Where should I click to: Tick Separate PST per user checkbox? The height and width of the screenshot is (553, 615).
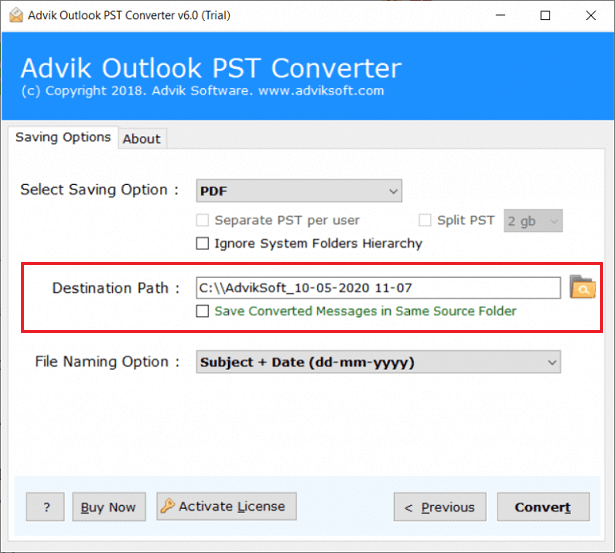click(202, 220)
